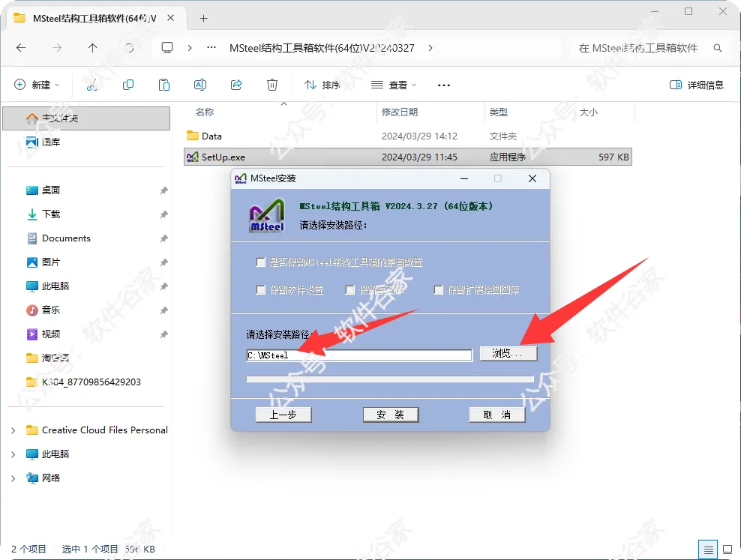Viewport: 741px width, 560px height.
Task: Toggle 保留软件设置 checkbox
Action: pos(260,290)
